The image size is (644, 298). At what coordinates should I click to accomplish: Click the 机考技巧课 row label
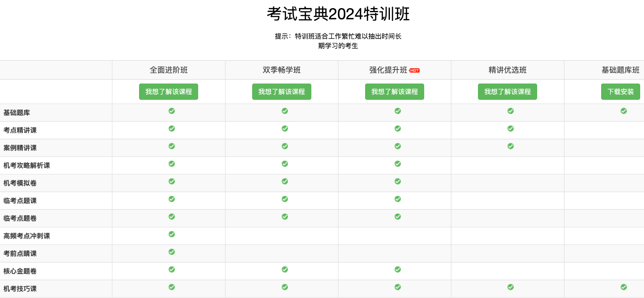(x=20, y=289)
